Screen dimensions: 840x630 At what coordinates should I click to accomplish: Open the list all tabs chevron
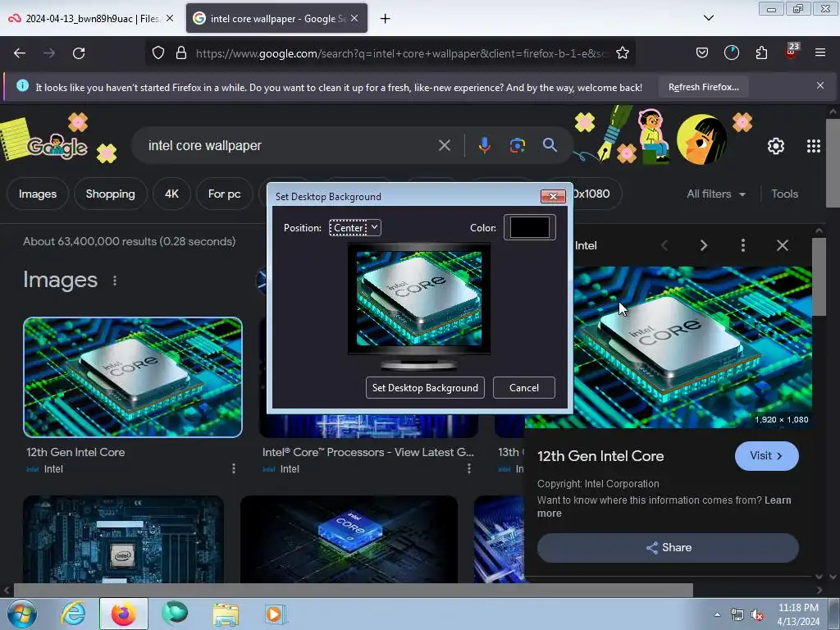coord(708,18)
